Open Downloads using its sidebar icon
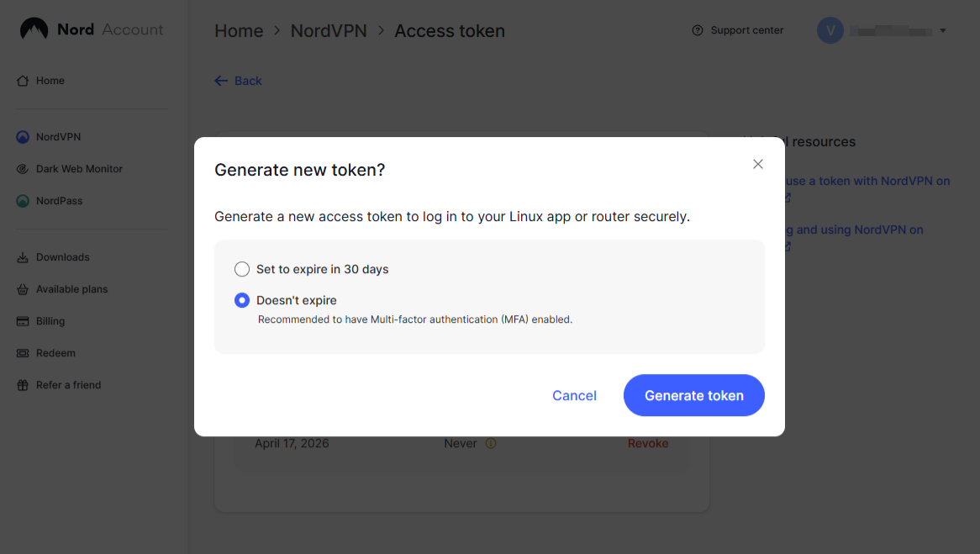Image resolution: width=980 pixels, height=554 pixels. point(22,256)
